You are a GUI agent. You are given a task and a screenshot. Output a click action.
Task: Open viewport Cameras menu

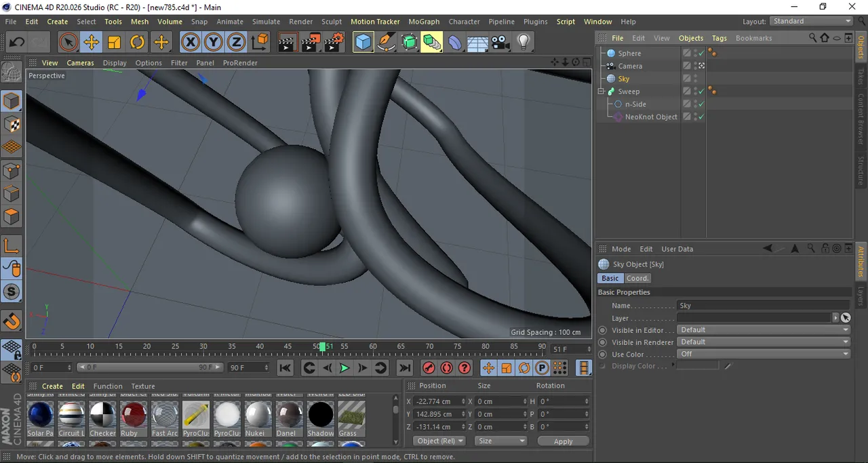pos(80,62)
